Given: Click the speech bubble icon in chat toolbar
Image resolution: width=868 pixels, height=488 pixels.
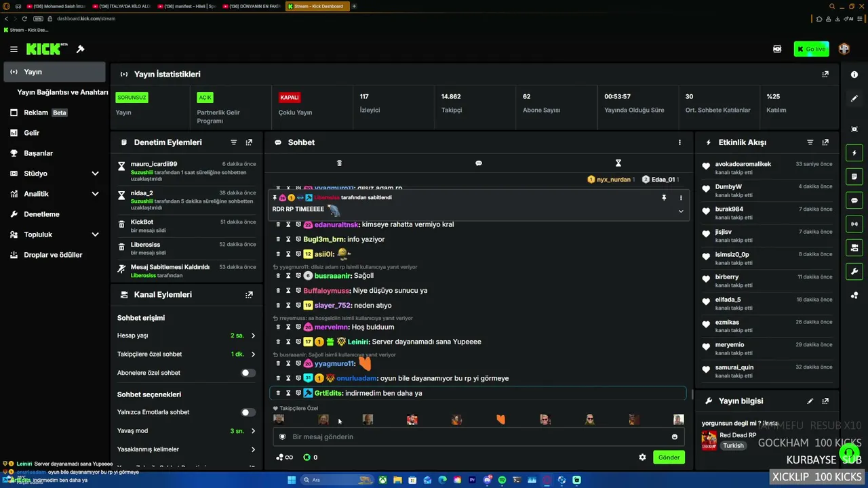Looking at the screenshot, I should tap(479, 163).
